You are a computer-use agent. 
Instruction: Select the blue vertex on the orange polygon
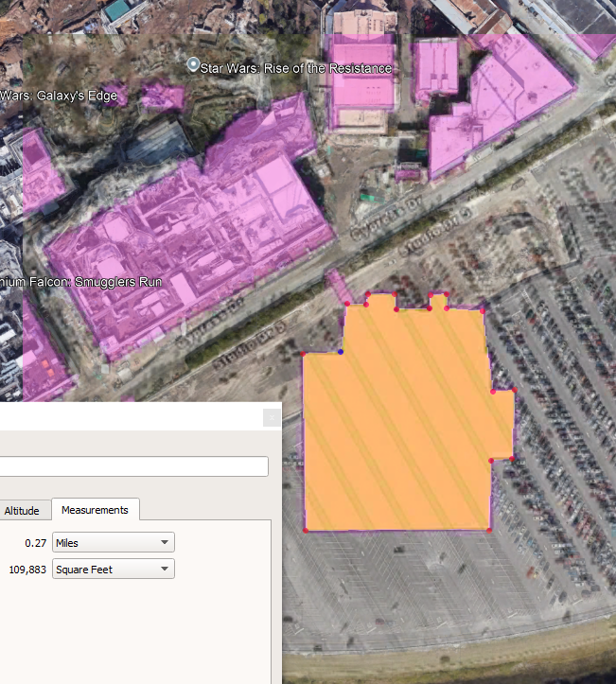point(341,352)
